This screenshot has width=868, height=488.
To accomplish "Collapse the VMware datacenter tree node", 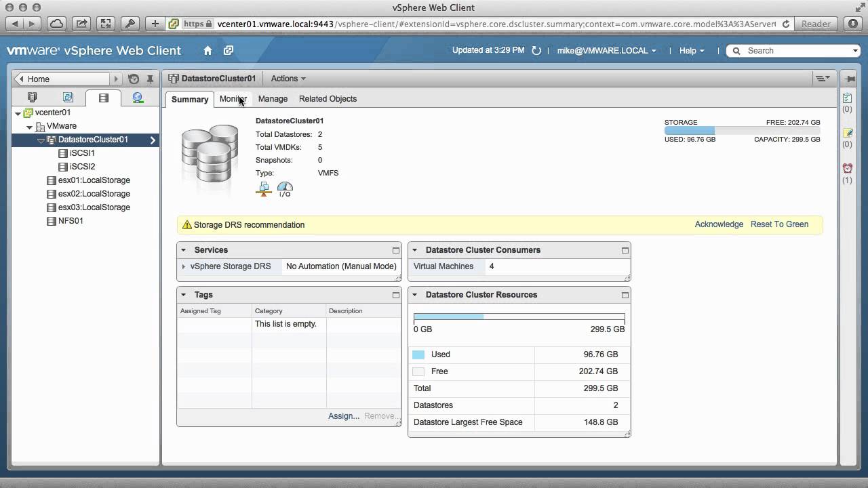I will [30, 127].
